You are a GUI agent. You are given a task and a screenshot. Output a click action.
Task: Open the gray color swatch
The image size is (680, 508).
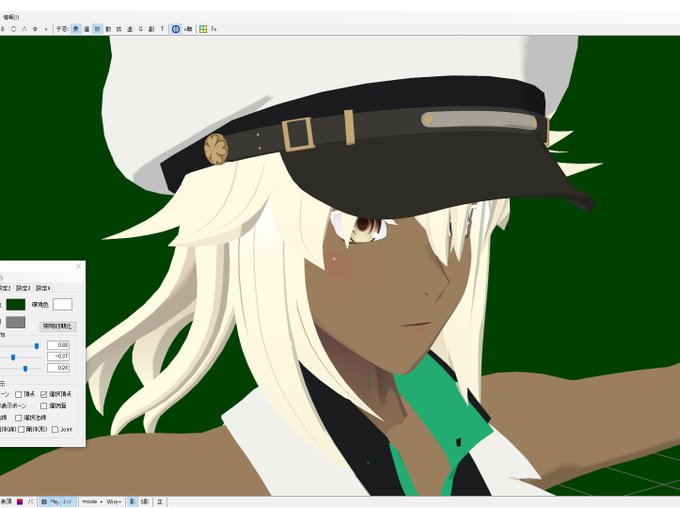click(16, 322)
